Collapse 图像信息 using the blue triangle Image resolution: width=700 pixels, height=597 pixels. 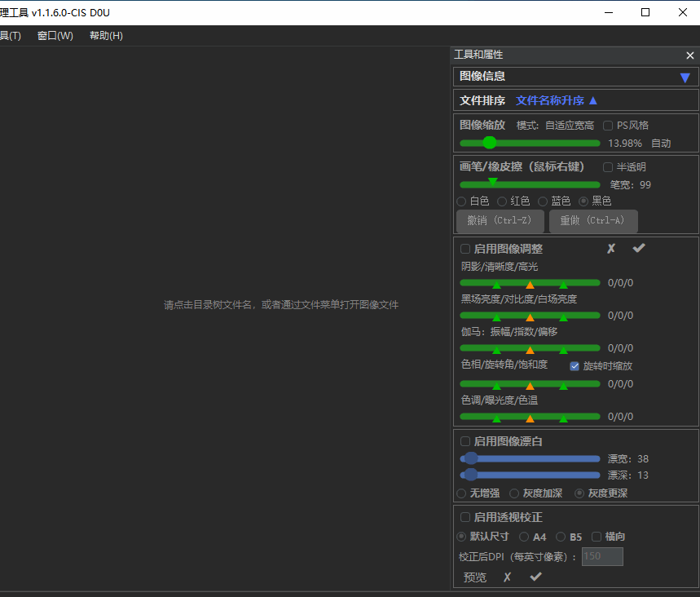click(684, 77)
